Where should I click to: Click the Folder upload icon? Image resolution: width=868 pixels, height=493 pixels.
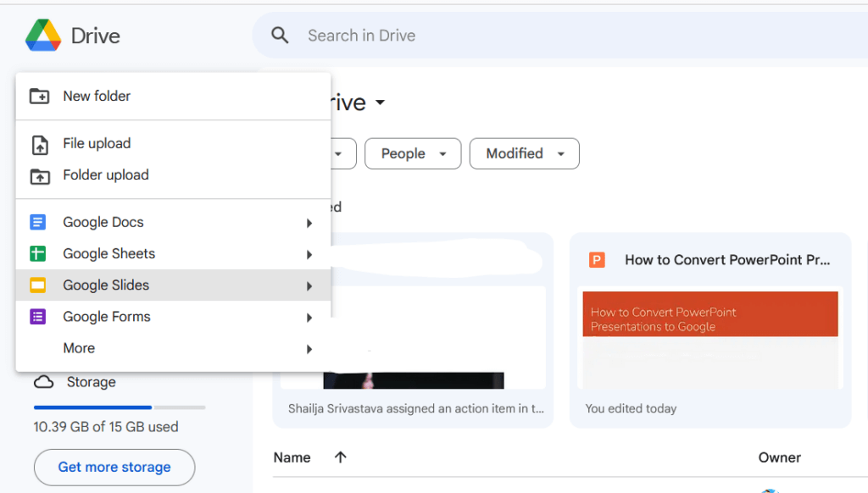[x=40, y=175]
